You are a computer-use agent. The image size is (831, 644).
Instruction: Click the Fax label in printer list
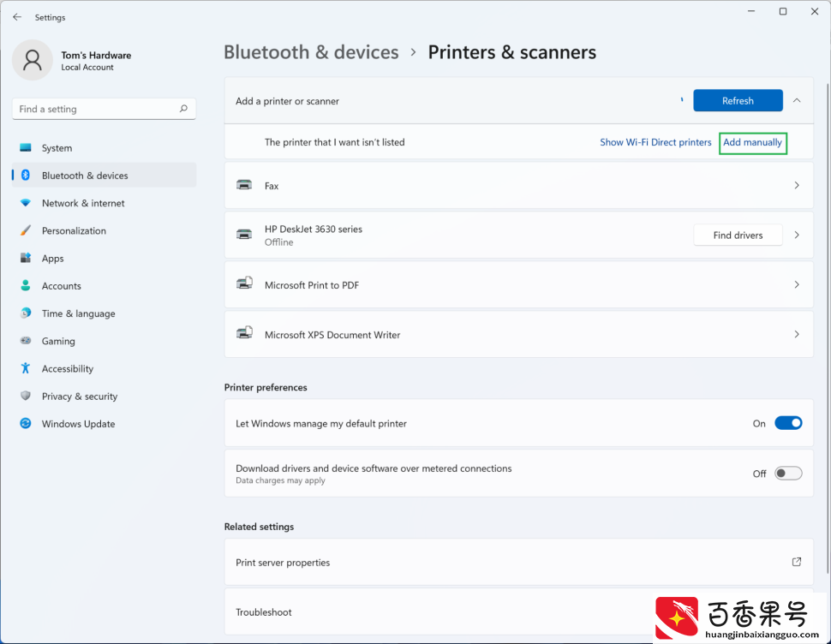click(272, 186)
